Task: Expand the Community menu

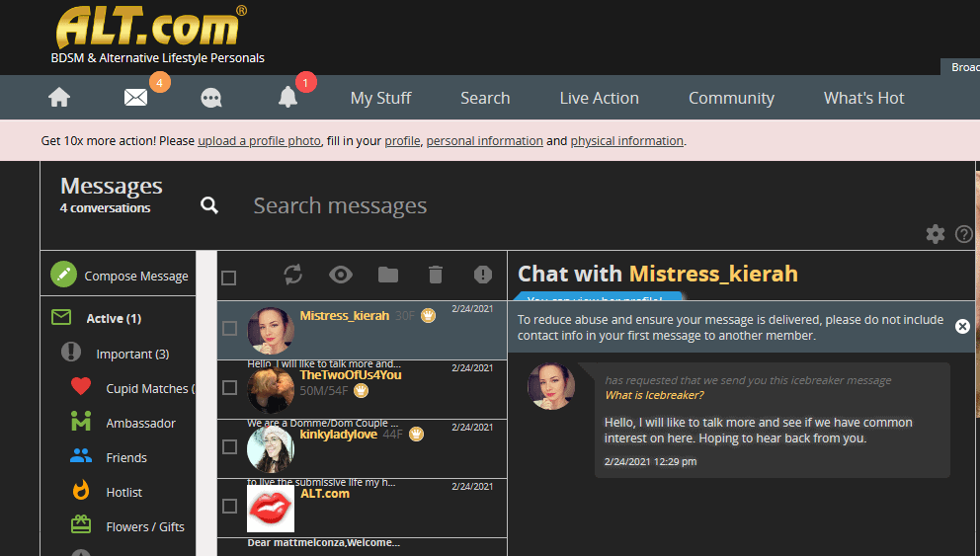Action: pos(731,98)
